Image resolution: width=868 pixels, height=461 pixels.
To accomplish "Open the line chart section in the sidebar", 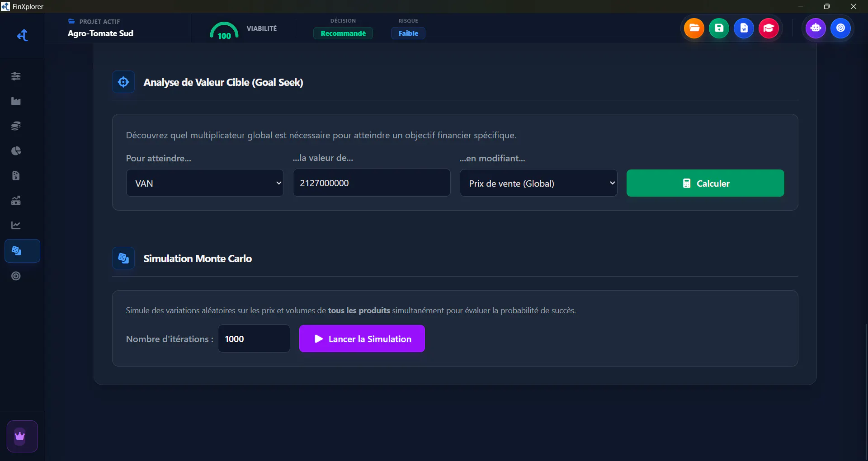I will point(16,225).
